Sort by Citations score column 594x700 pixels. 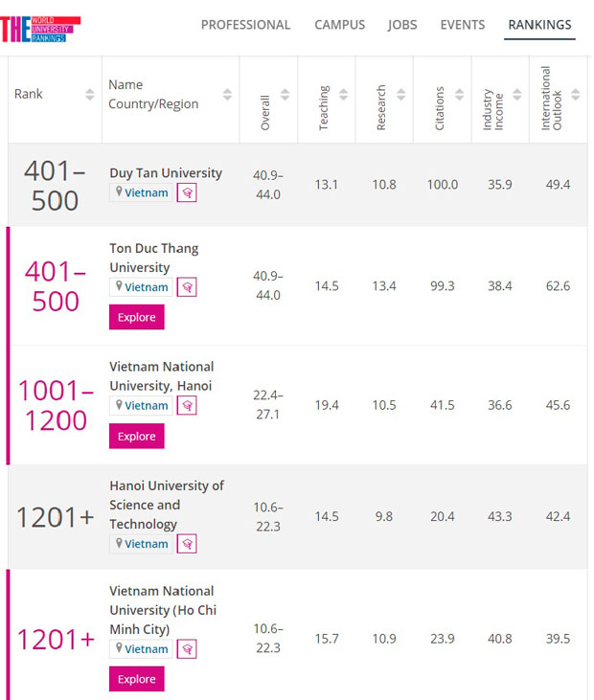pos(460,95)
